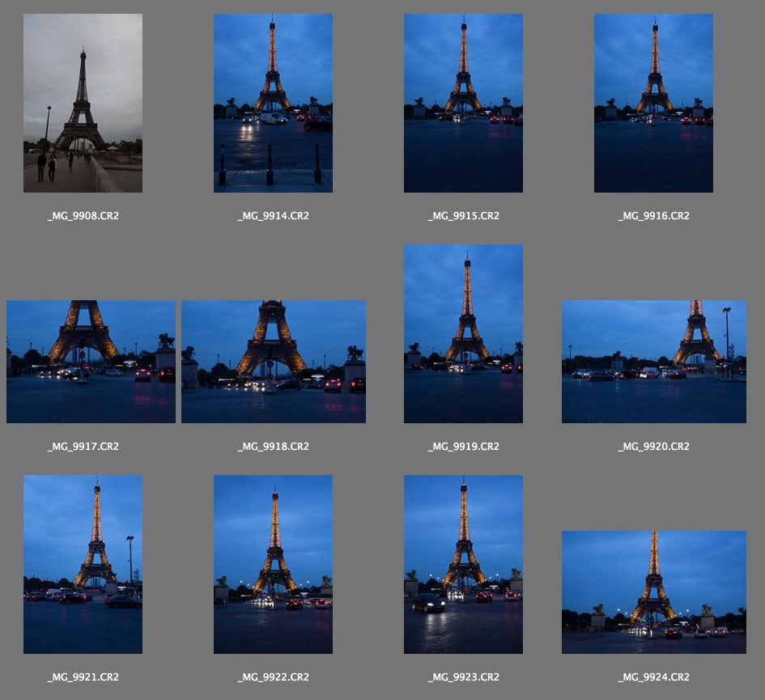Pick the _MG_9916 portrait thumbnail
Image resolution: width=765 pixels, height=700 pixels.
[x=653, y=103]
